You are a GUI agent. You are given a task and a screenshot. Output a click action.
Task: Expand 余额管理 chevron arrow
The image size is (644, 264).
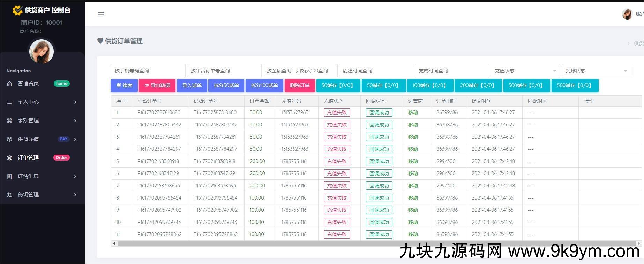click(x=75, y=121)
